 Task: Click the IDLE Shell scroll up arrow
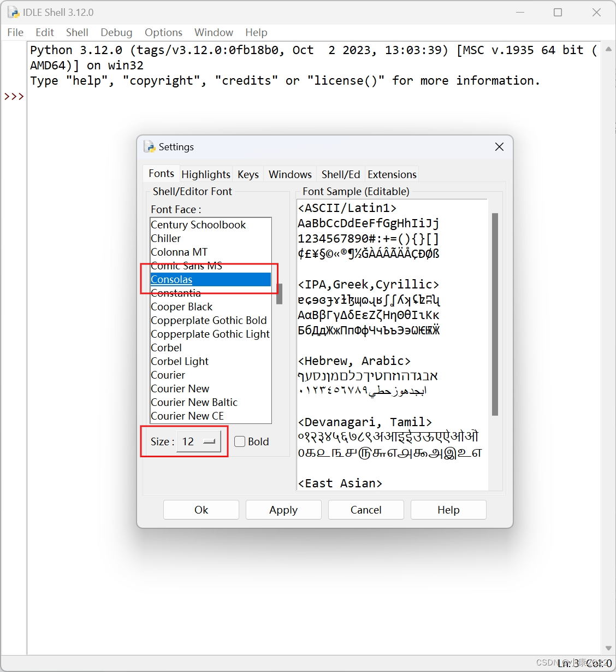608,49
